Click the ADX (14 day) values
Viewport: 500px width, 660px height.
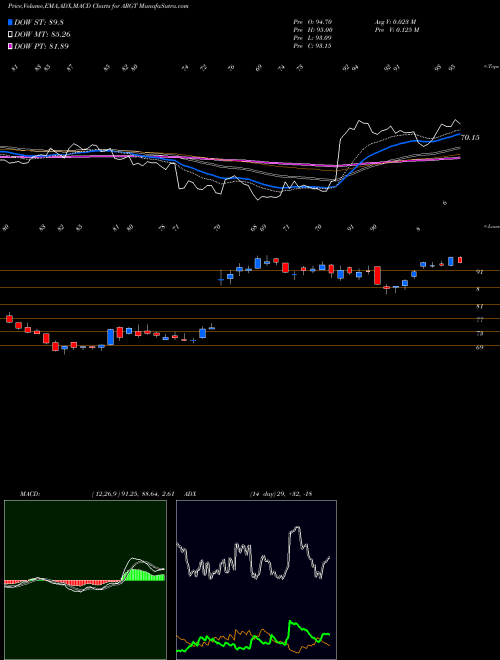281,494
